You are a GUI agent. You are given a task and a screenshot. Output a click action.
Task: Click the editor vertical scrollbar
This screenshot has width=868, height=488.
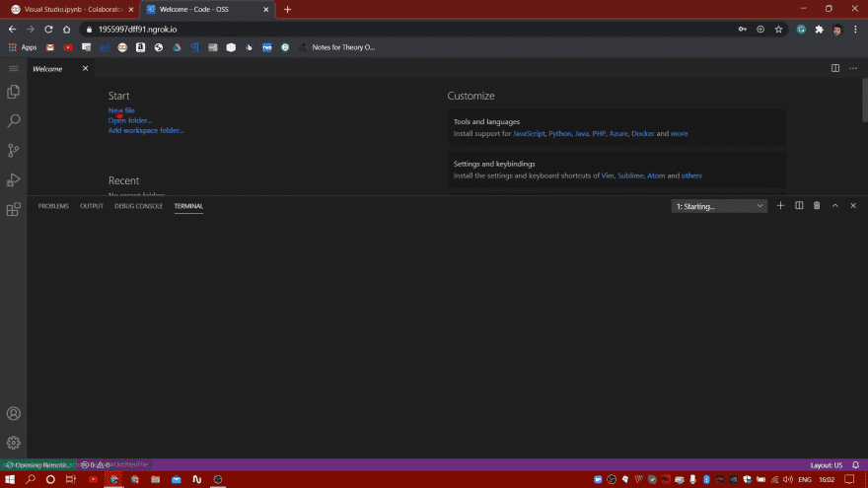(865, 101)
